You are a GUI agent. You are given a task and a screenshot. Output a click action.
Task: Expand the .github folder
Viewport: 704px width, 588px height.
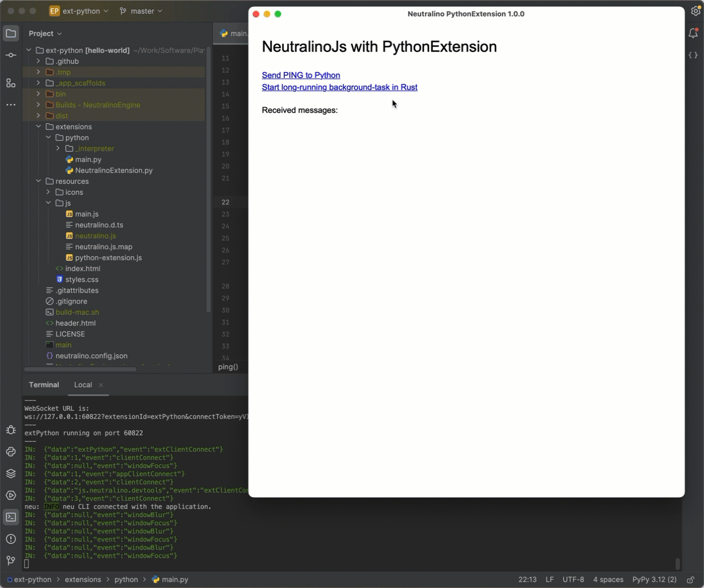coord(39,61)
